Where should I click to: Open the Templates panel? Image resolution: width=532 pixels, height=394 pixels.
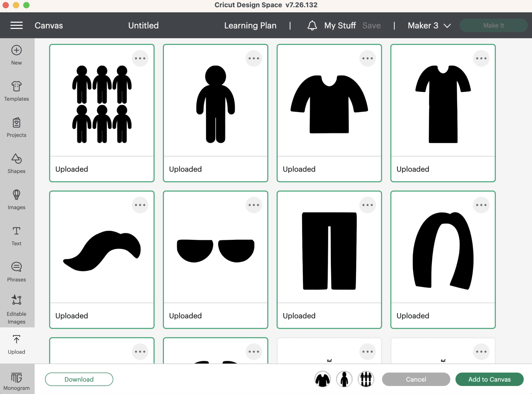point(17,91)
